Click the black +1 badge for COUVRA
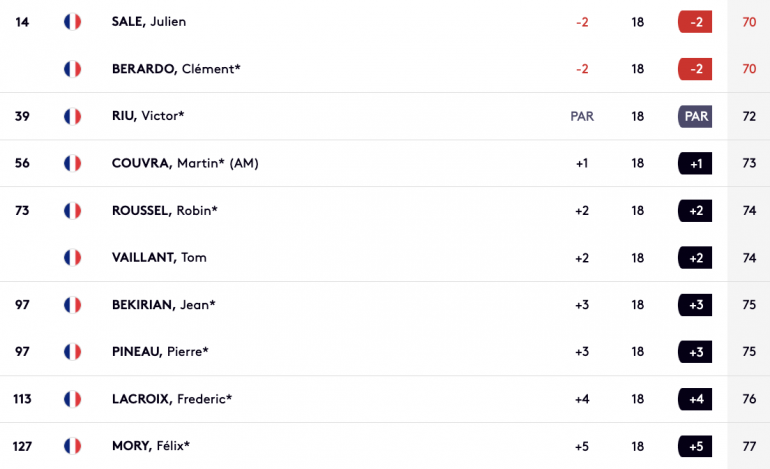Viewport: 770px width, 469px height. (695, 164)
